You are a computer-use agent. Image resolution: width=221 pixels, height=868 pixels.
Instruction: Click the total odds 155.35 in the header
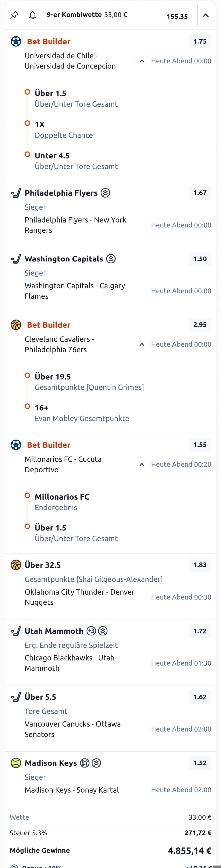click(177, 17)
